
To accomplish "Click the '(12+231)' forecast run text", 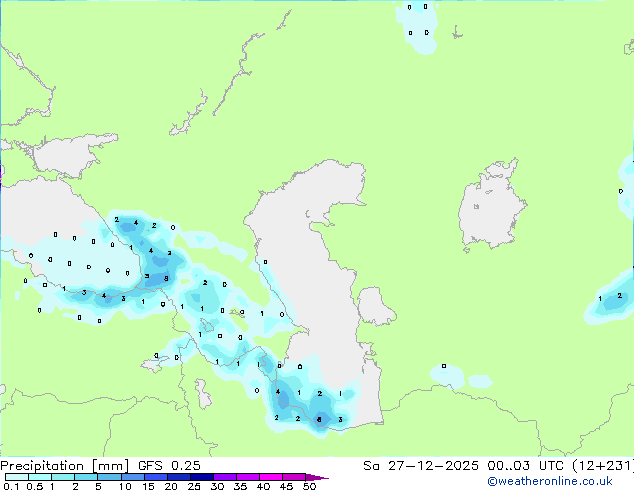I will [603, 466].
